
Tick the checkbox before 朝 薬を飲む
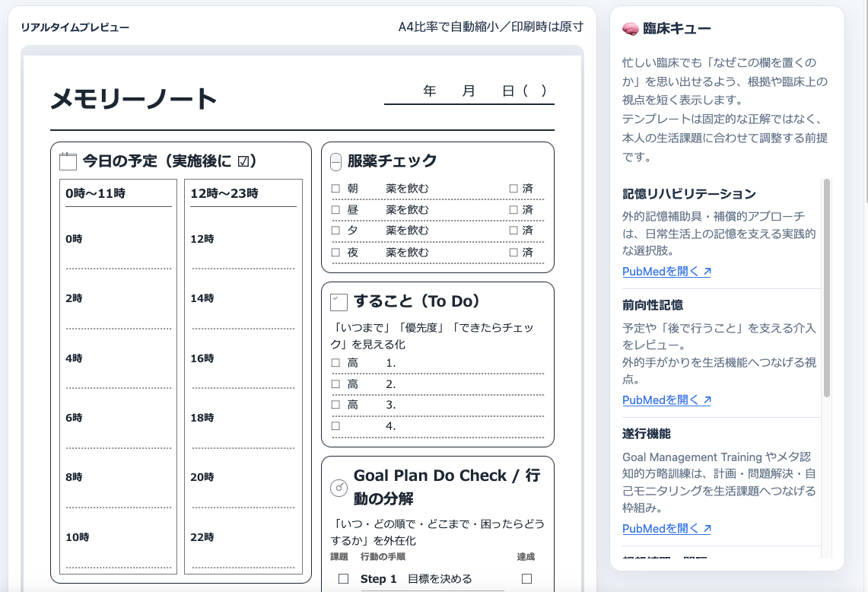coord(335,189)
